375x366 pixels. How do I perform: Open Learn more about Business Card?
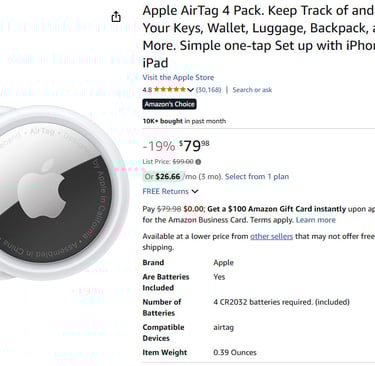click(316, 220)
